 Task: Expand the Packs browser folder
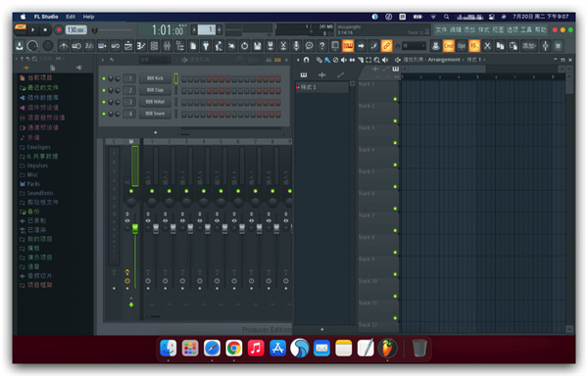tap(29, 184)
